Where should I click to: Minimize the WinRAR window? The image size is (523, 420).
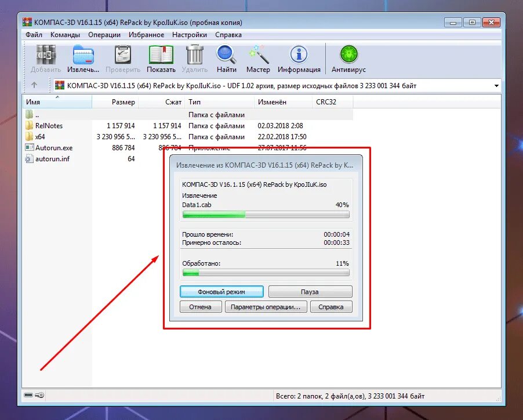pos(453,23)
